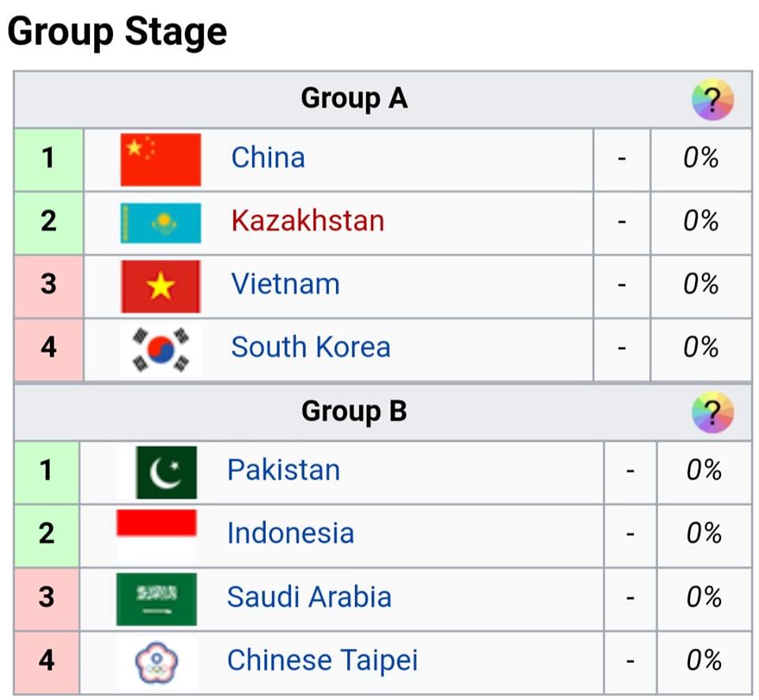Select the Group A header

[383, 100]
